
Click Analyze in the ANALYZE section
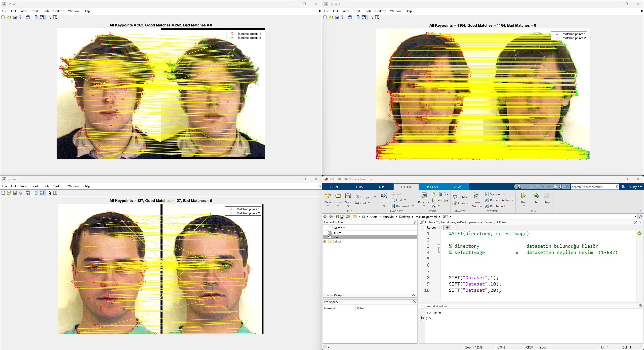click(460, 203)
